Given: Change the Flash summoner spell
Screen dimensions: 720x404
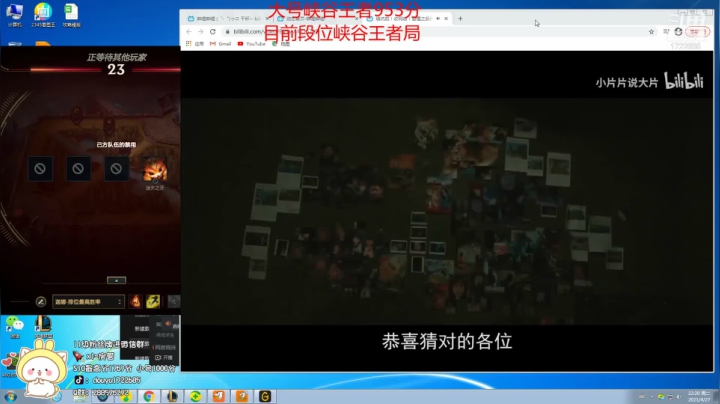Looking at the screenshot, I should 153,301.
